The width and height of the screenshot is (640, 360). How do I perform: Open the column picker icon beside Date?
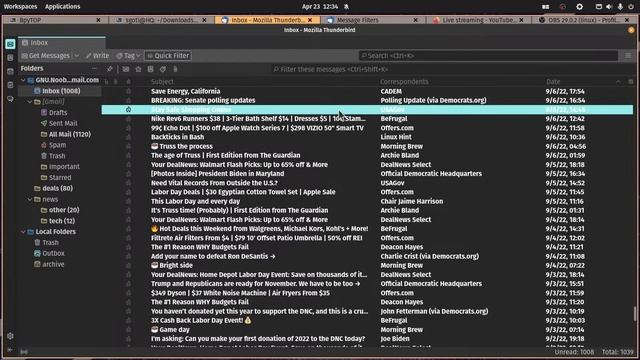(630, 82)
